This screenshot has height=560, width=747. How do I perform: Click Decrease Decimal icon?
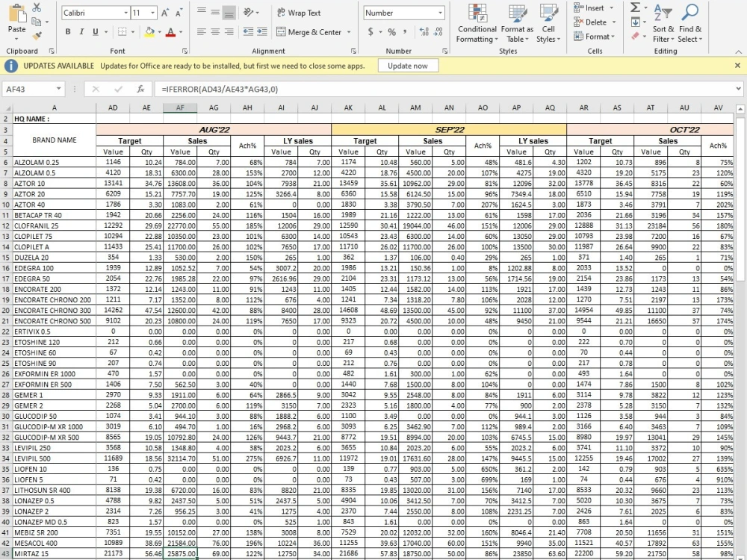438,32
